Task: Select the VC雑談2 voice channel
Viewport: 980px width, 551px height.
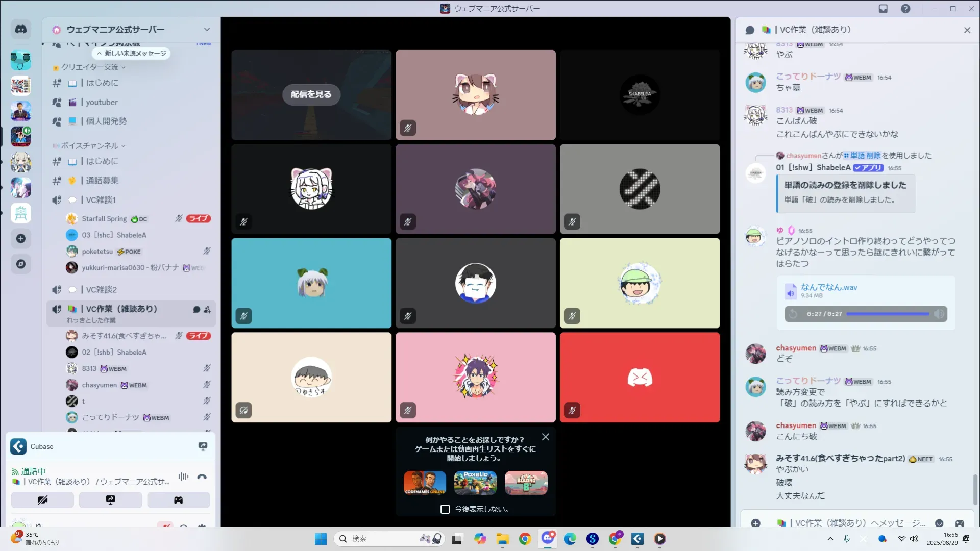Action: click(x=101, y=289)
